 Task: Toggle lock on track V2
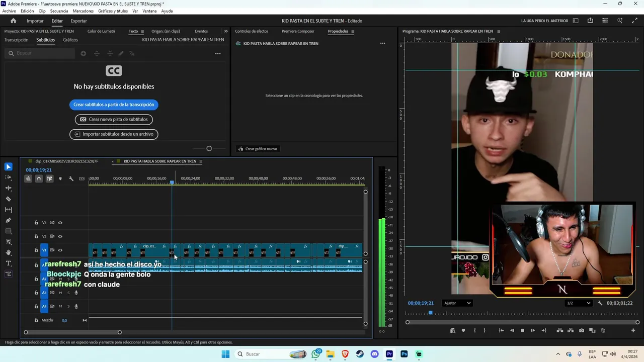point(36,236)
